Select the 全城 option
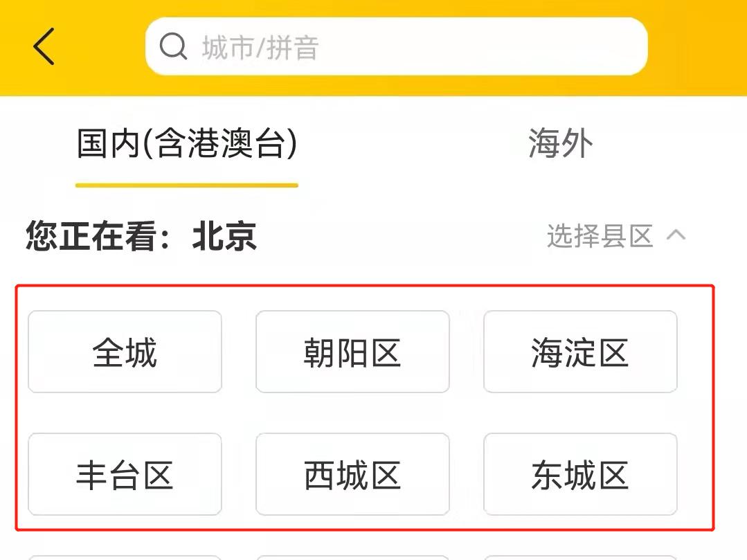This screenshot has height=560, width=747. point(125,352)
